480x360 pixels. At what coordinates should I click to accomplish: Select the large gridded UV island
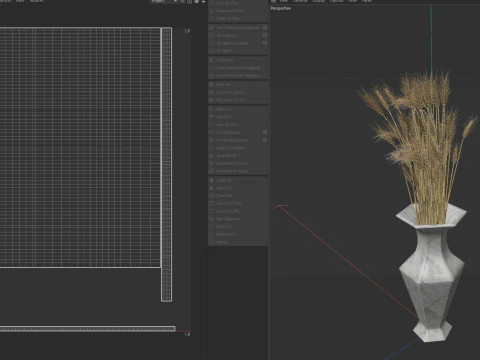(80, 148)
